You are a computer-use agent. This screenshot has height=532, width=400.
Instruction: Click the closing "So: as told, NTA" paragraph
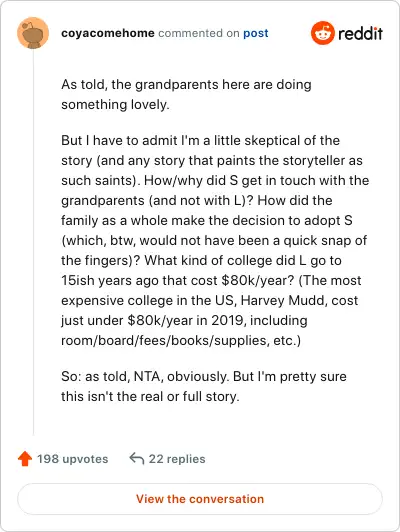tap(204, 386)
